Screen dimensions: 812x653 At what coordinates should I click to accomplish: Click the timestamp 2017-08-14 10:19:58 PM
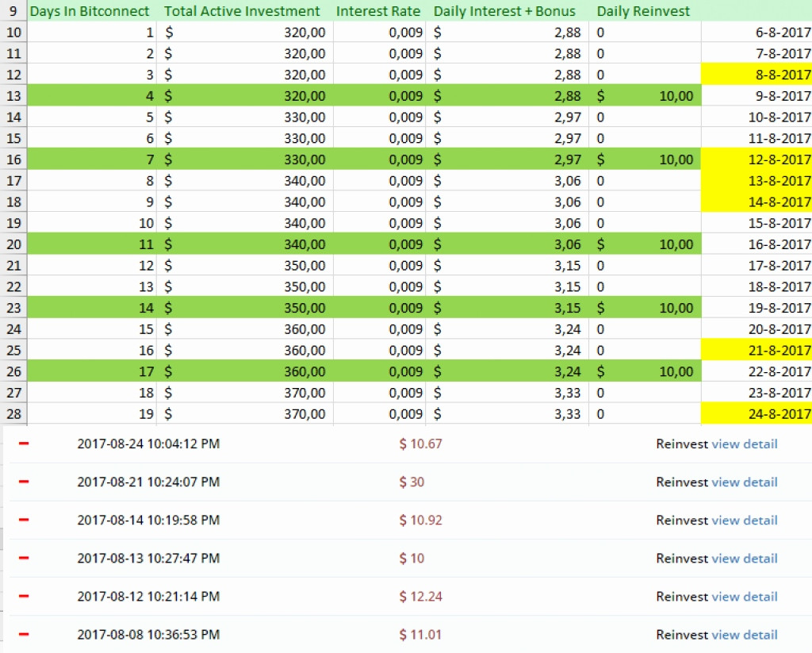(148, 520)
